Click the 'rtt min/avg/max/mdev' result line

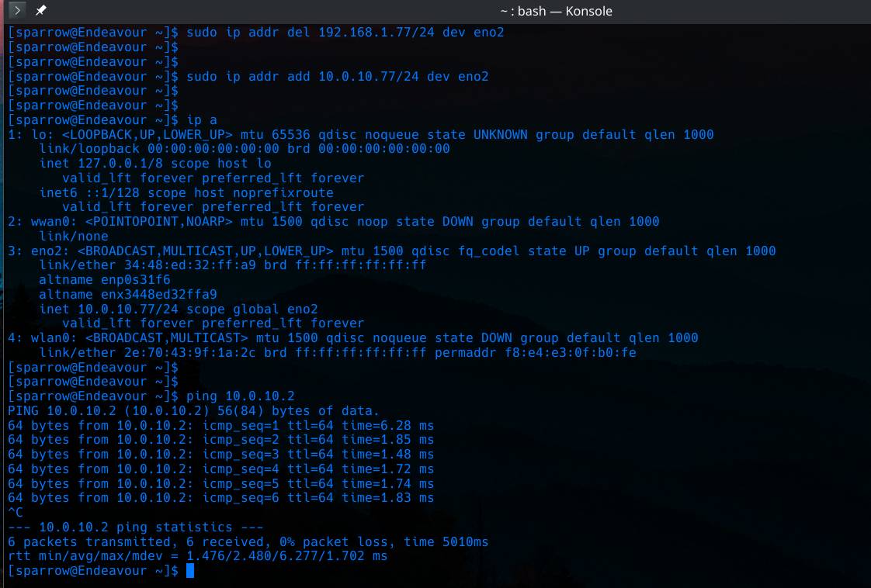[197, 556]
